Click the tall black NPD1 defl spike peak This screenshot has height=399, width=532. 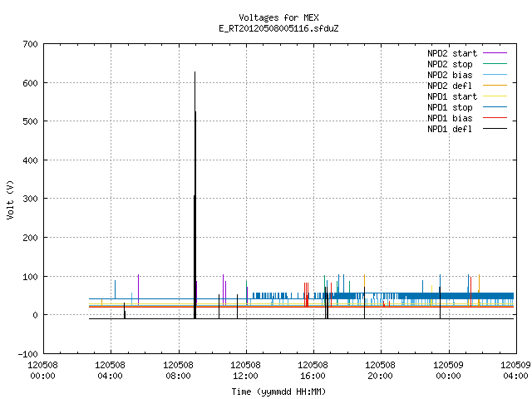point(195,72)
